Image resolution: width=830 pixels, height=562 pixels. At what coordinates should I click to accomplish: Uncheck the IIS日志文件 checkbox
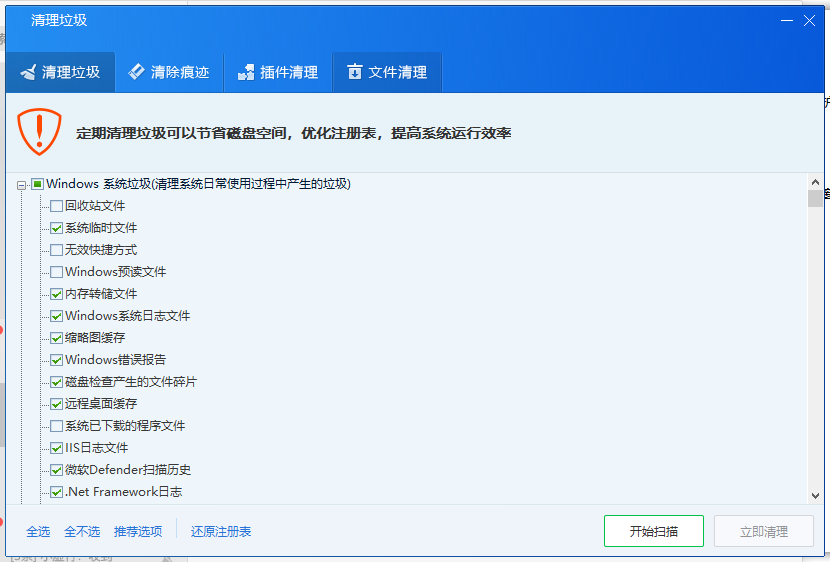point(57,448)
